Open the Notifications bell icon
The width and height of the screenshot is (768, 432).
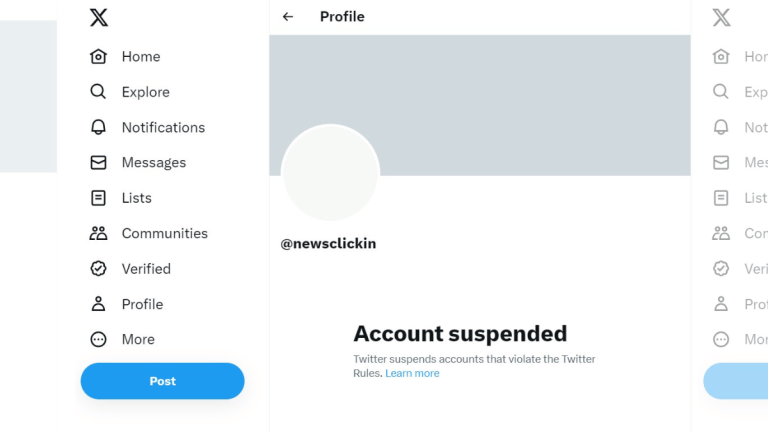98,127
